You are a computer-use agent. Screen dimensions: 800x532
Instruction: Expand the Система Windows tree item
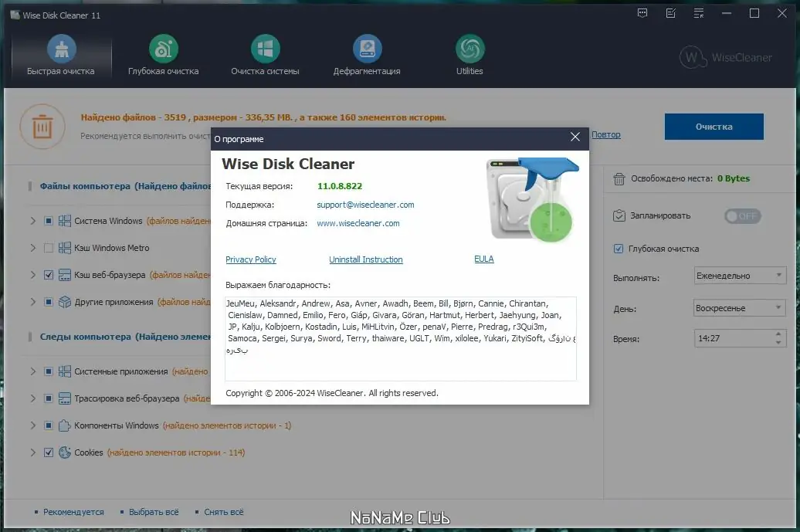(32, 221)
